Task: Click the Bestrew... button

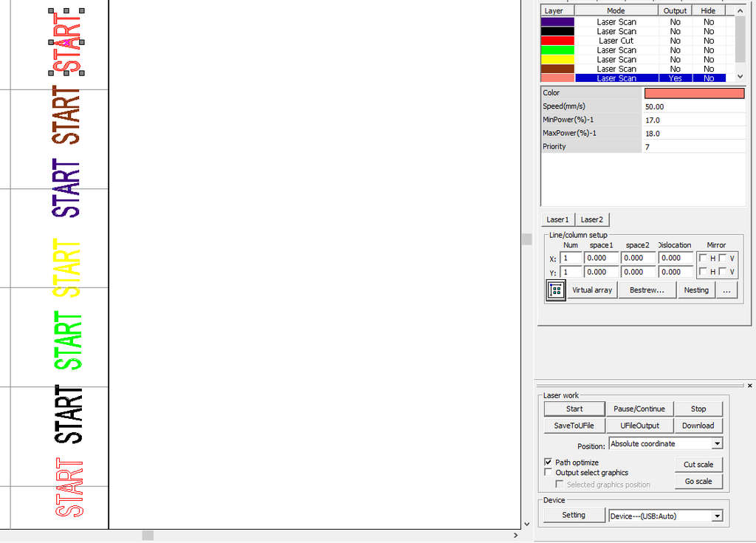Action: point(647,290)
